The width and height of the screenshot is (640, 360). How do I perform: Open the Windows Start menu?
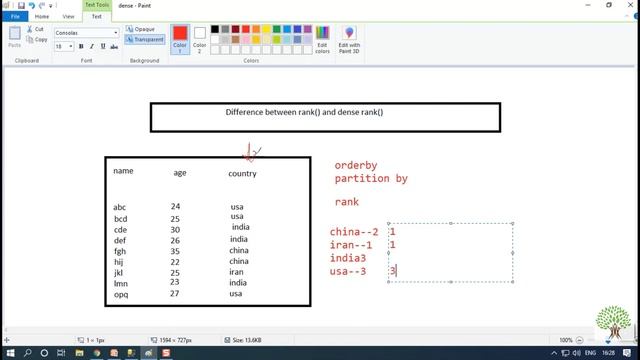coord(10,353)
